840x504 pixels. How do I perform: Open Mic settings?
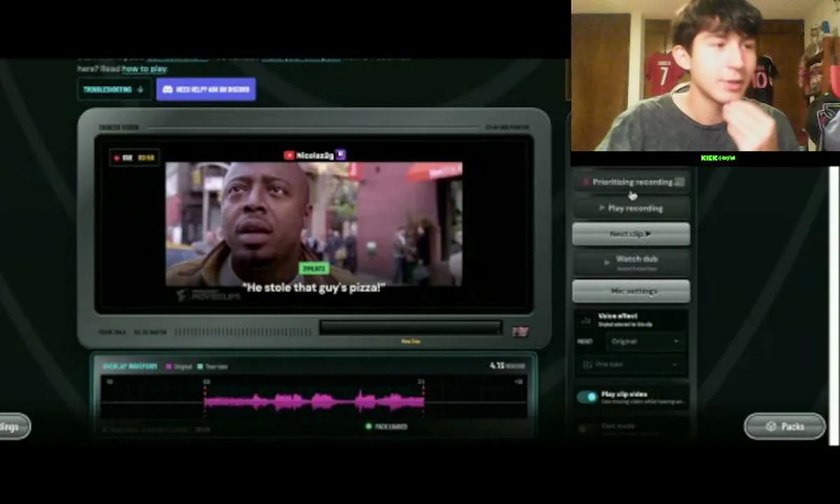[631, 291]
